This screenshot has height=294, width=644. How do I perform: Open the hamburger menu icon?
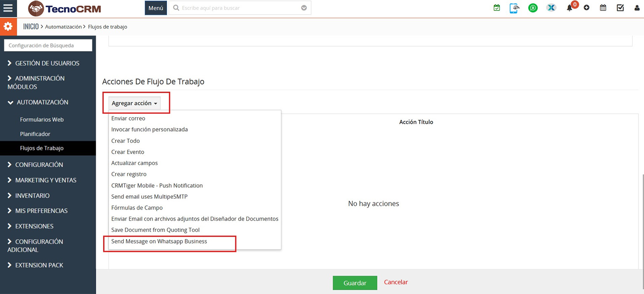8,8
